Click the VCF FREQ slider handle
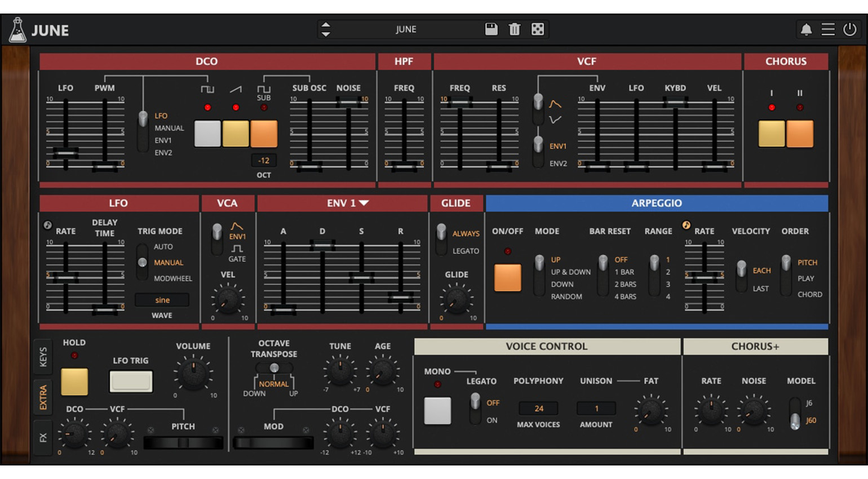The height and width of the screenshot is (479, 868). tap(461, 103)
